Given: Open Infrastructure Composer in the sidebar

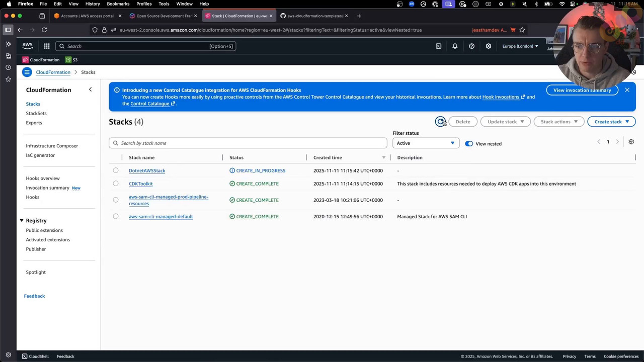Looking at the screenshot, I should click(x=52, y=146).
